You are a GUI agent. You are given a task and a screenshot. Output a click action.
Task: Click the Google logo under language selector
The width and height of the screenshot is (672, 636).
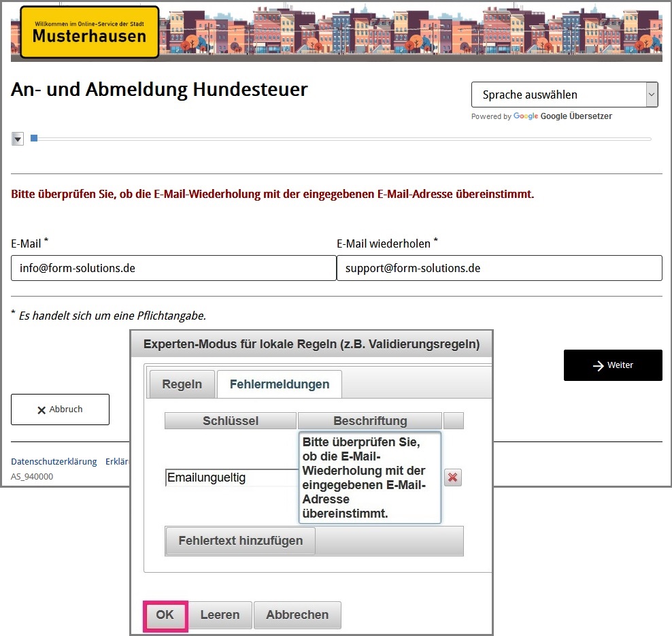(x=526, y=116)
